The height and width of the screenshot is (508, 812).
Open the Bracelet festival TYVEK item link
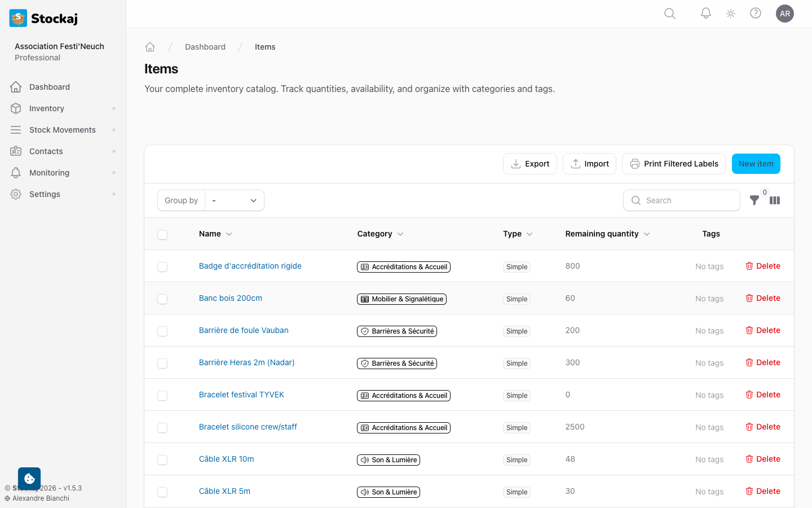tap(241, 395)
